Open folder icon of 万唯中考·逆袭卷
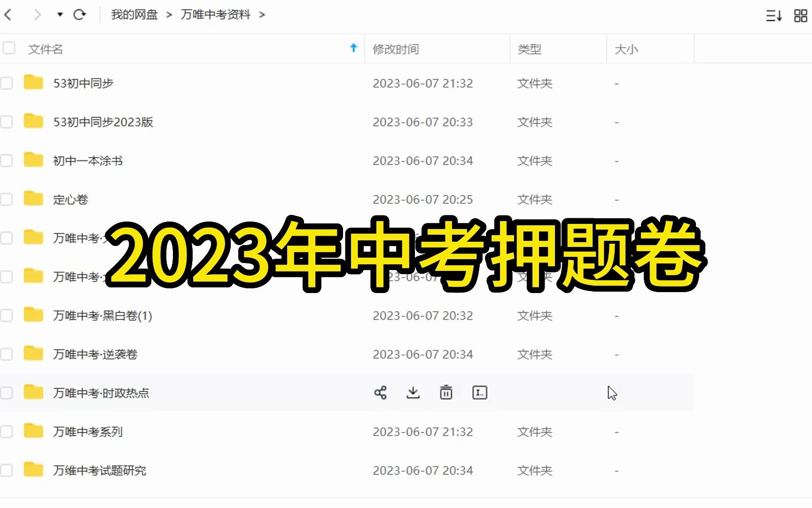Viewport: 812px width, 508px height. pos(33,353)
